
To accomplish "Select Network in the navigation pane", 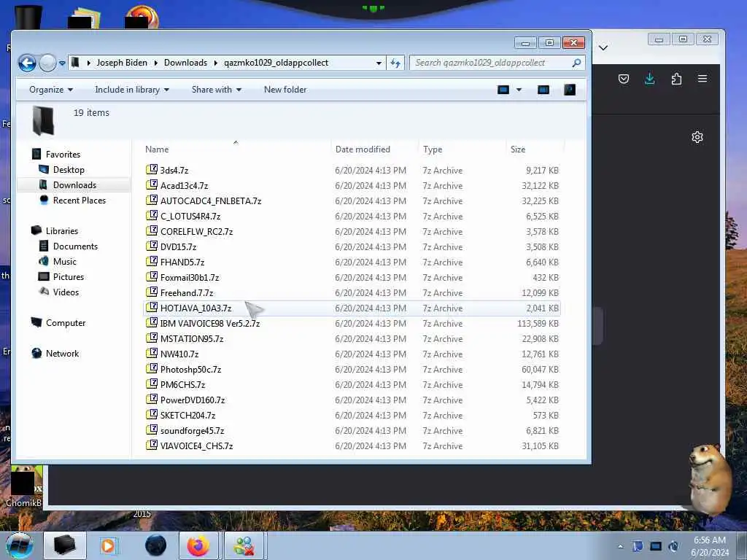I will click(x=62, y=353).
